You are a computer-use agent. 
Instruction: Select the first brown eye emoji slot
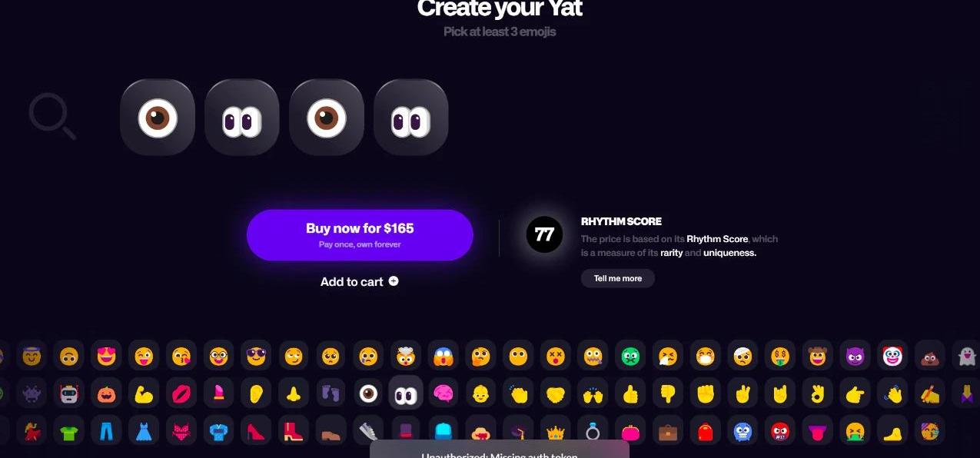click(x=158, y=118)
